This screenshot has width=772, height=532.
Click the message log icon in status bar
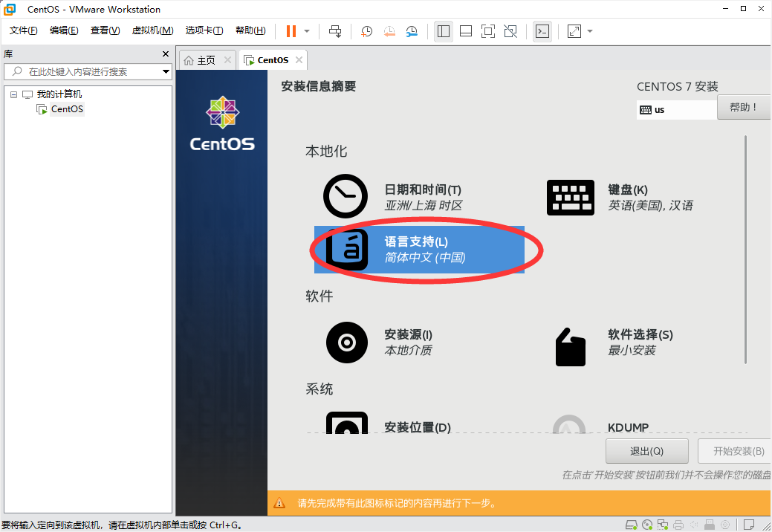coord(749,525)
